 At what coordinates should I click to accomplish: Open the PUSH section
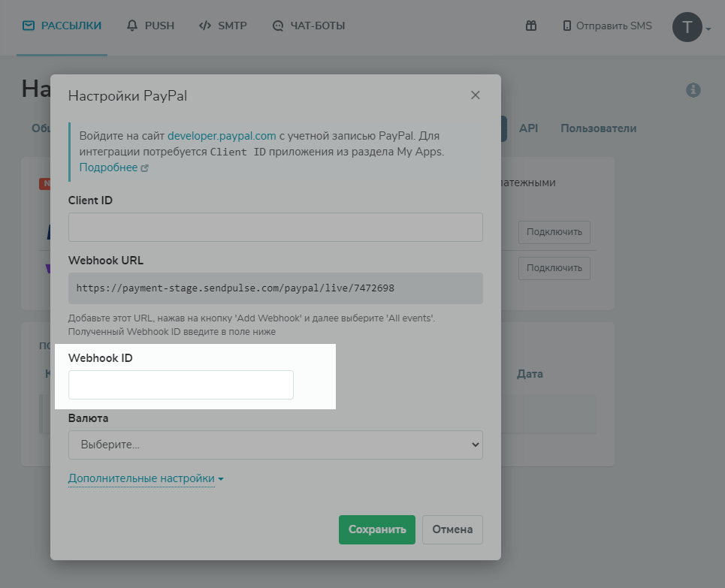pos(150,26)
